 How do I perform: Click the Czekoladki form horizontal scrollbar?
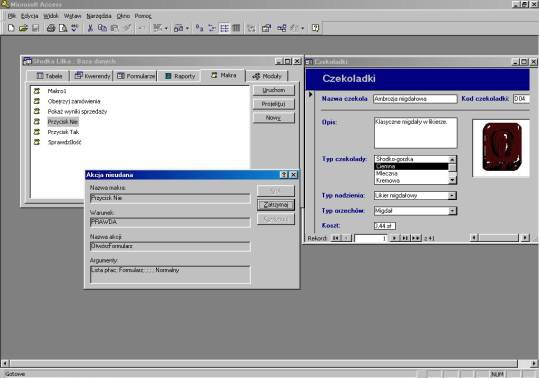coord(499,238)
